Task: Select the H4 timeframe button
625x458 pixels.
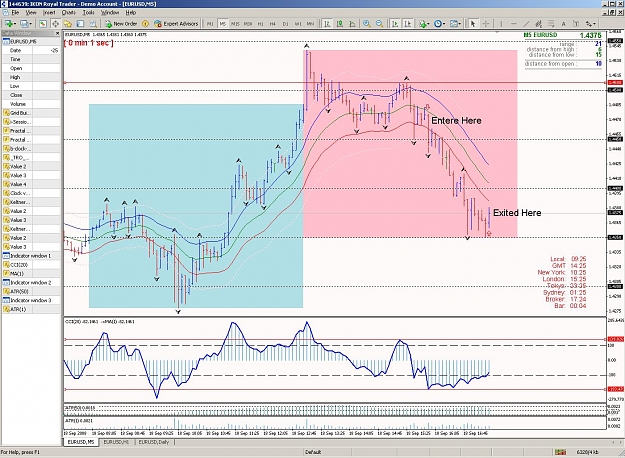Action: 273,24
